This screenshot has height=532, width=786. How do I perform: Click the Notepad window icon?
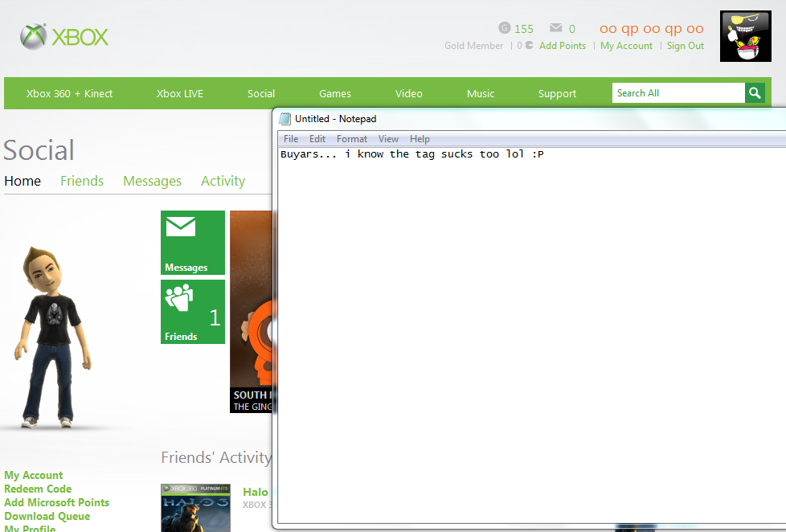click(x=285, y=119)
